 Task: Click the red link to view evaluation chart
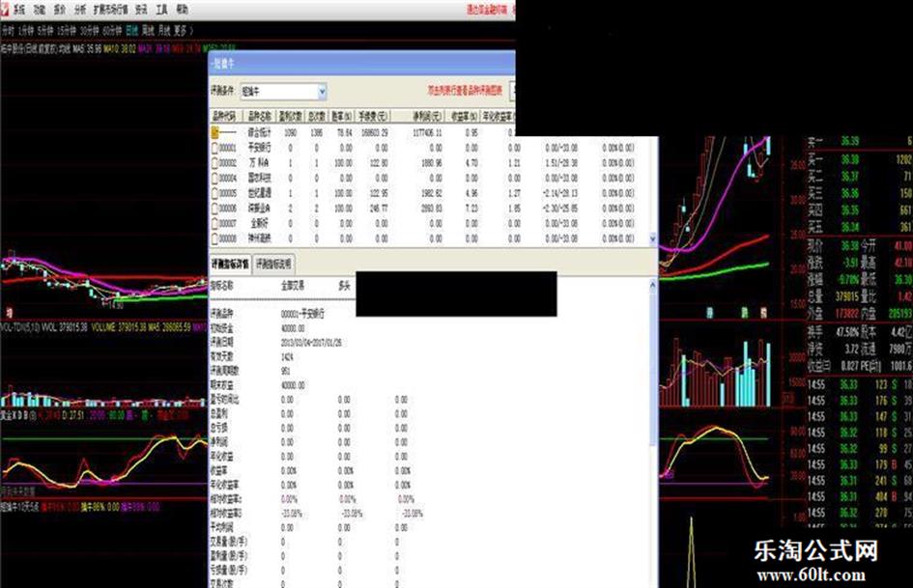[466, 92]
